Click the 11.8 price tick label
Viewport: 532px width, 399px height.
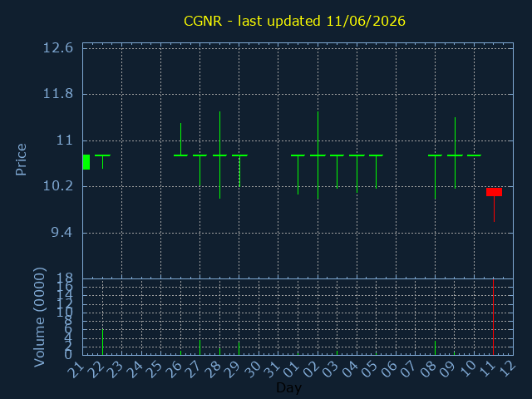[57, 94]
